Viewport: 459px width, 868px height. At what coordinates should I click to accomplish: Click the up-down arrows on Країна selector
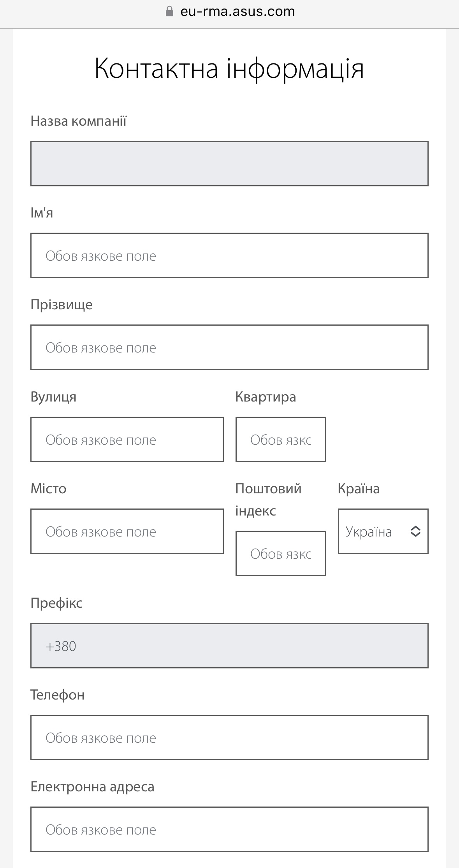tap(415, 531)
